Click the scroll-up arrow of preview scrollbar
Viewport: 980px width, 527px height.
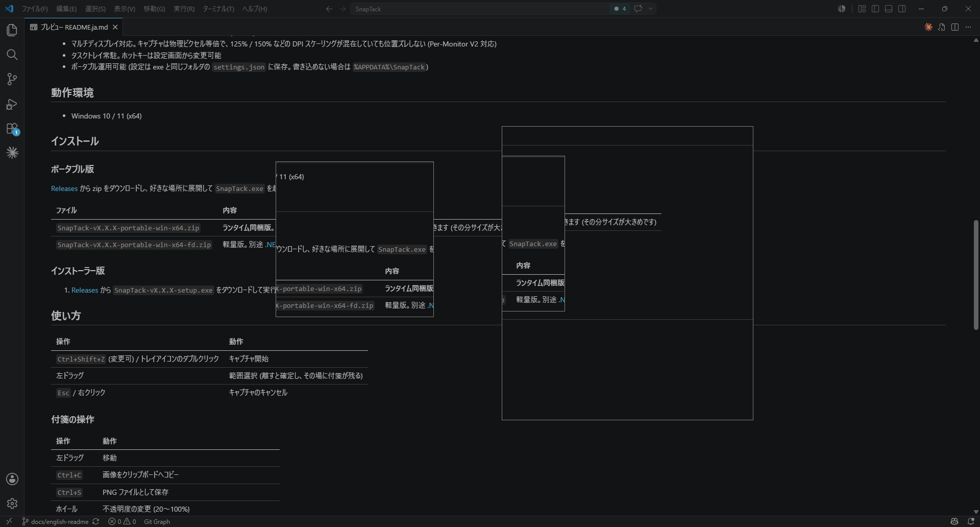[976, 40]
